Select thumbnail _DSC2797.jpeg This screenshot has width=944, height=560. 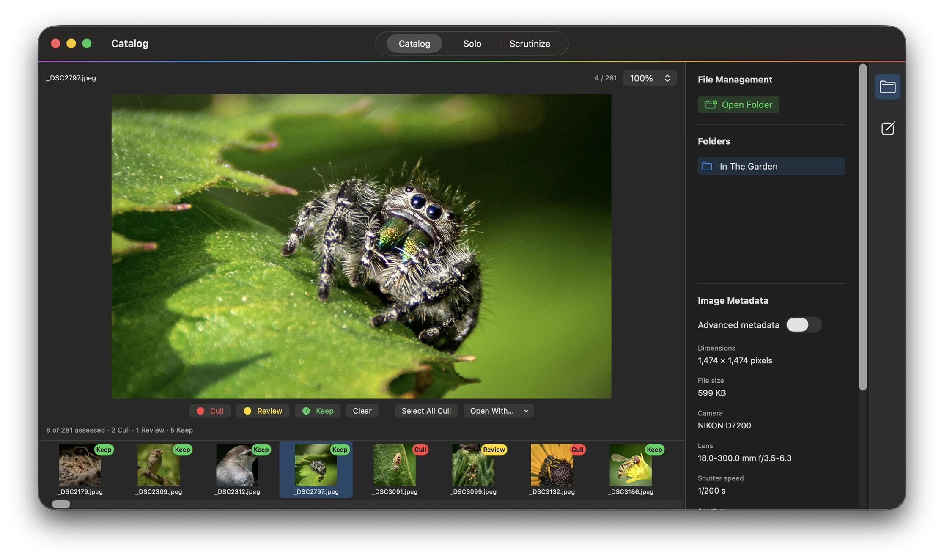(x=316, y=469)
